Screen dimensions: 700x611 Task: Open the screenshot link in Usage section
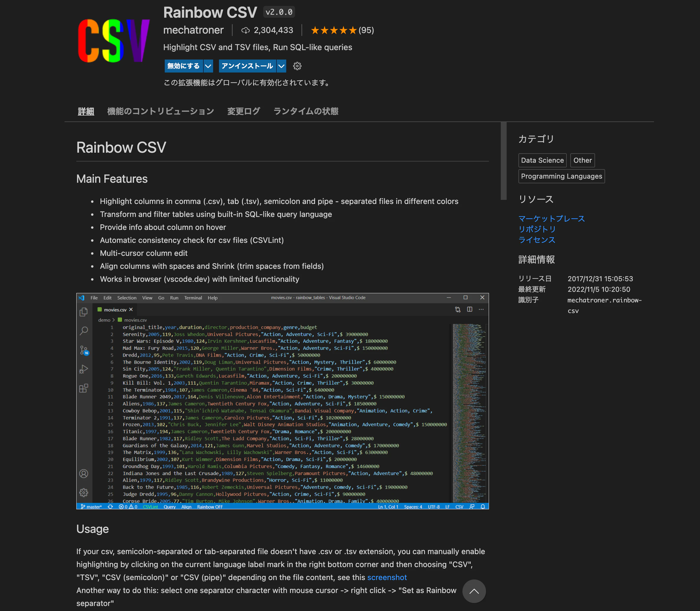pos(387,577)
